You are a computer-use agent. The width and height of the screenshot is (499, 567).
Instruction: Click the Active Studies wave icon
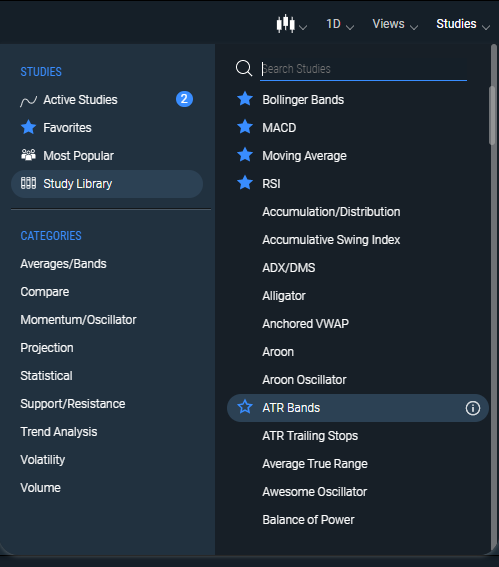coord(29,101)
